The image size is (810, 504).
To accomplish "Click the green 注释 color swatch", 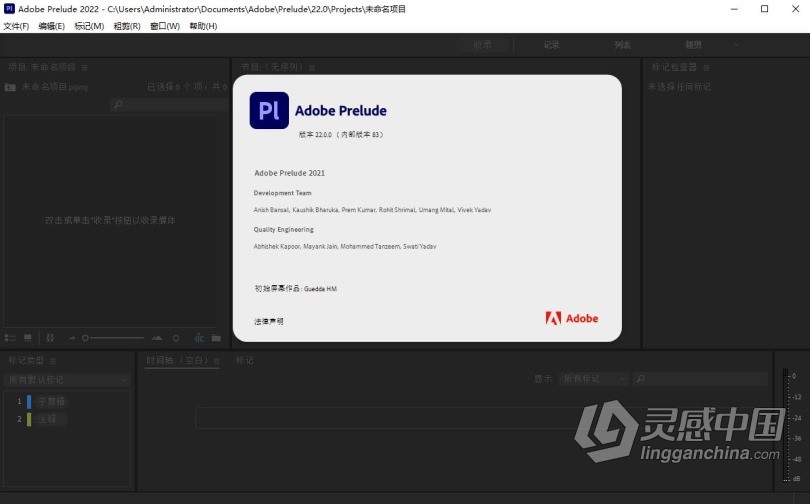I will pos(29,419).
